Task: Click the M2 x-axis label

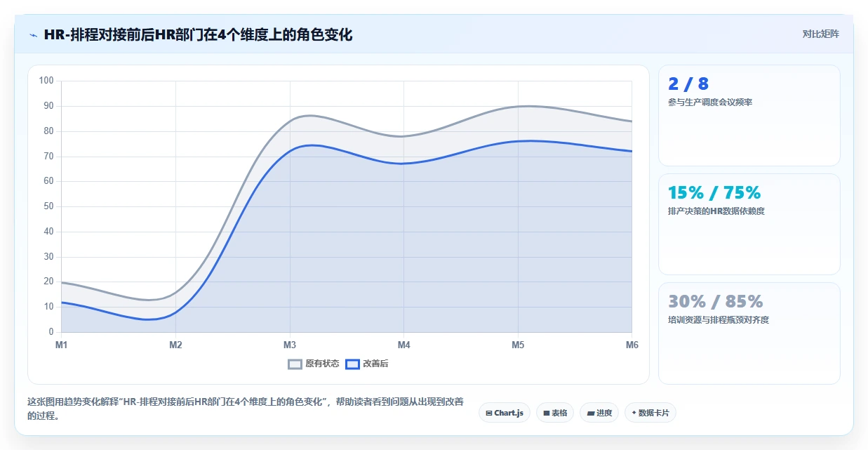Action: tap(175, 345)
